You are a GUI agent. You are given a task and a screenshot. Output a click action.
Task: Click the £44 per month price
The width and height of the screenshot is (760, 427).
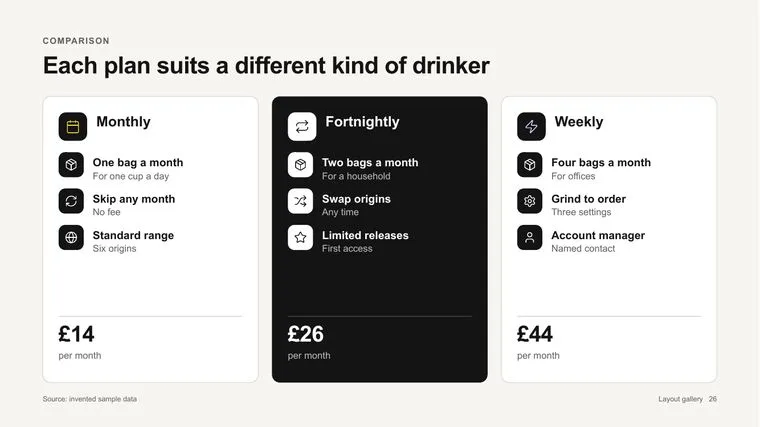pos(538,342)
